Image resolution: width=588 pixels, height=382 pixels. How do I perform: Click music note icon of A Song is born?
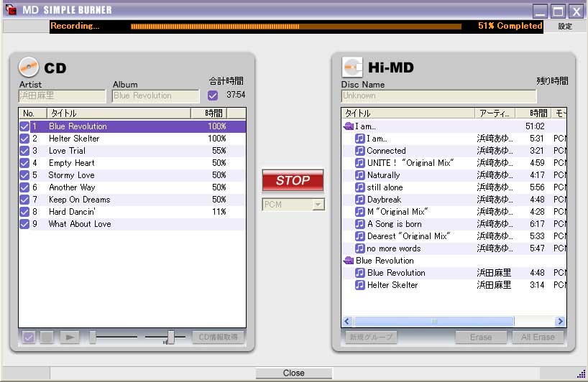(359, 223)
